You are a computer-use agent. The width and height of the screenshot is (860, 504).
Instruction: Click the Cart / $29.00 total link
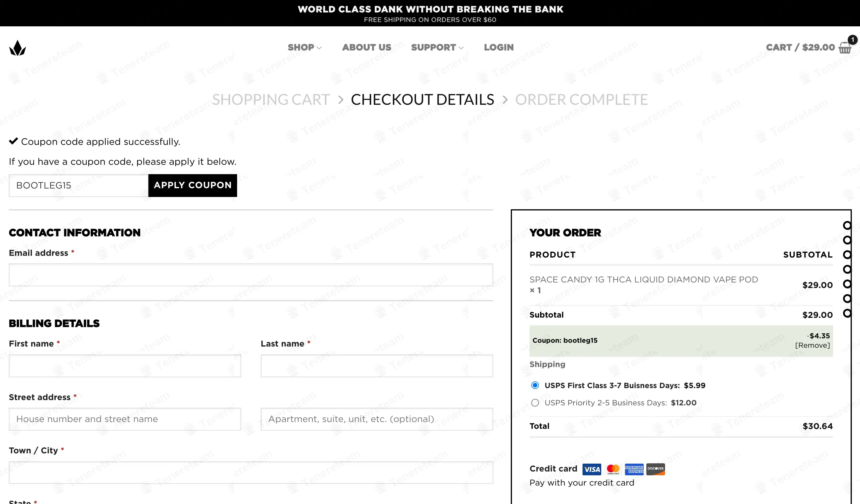coord(800,47)
